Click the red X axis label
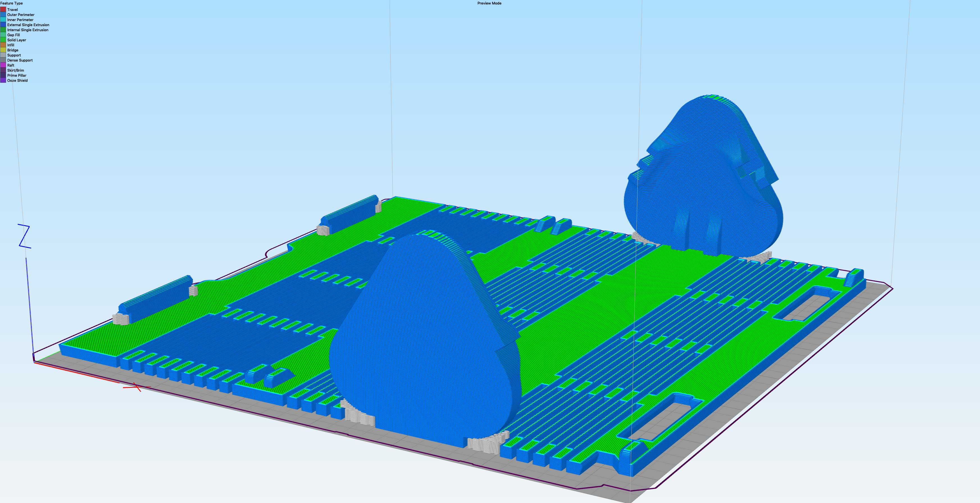The width and height of the screenshot is (980, 503). tap(137, 387)
